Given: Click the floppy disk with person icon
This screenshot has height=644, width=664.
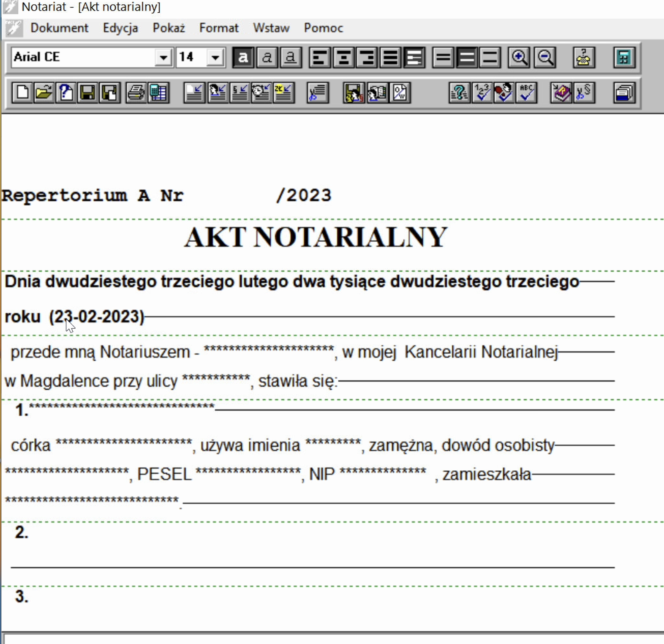Looking at the screenshot, I should pyautogui.click(x=354, y=93).
